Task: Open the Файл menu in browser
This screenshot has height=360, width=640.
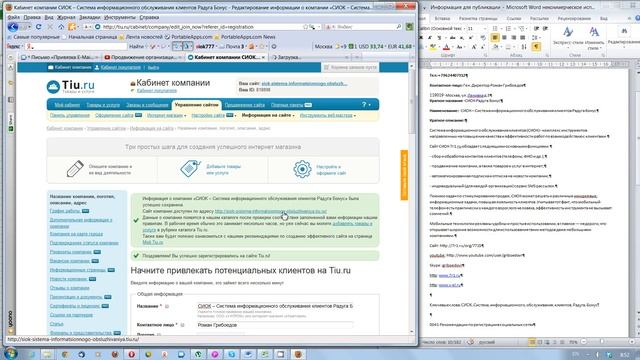Action: pos(13,18)
